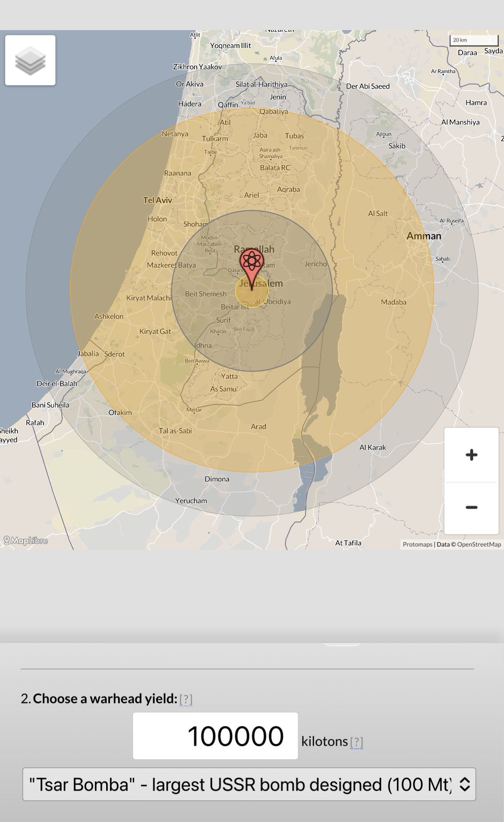Click the Beit Shemesh label
This screenshot has height=822, width=504.
pyautogui.click(x=206, y=294)
